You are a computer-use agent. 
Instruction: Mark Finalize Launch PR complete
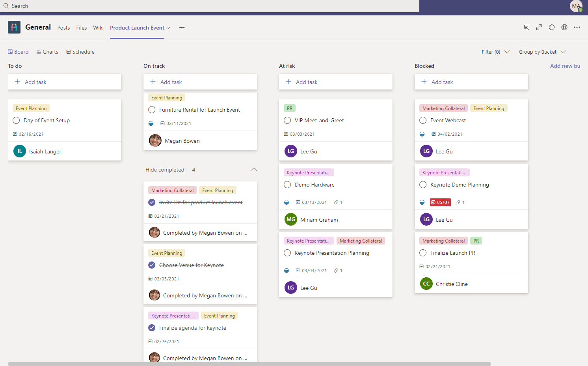pyautogui.click(x=423, y=253)
